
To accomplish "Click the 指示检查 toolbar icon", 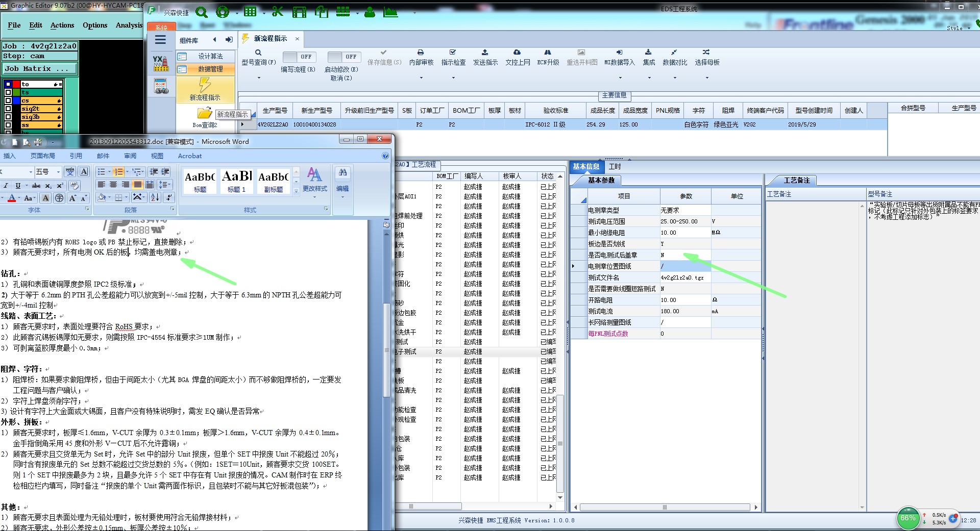I will pos(453,53).
